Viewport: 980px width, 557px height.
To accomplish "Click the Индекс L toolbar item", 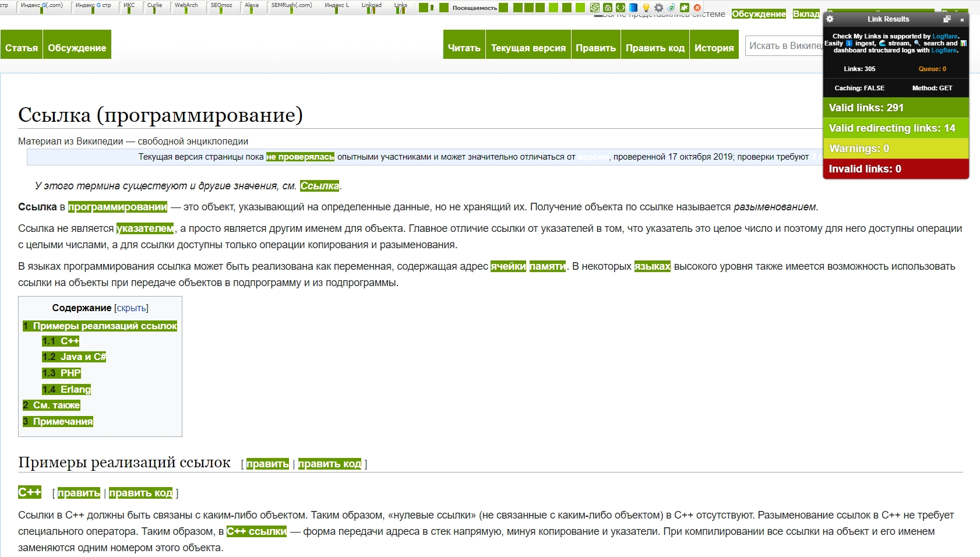I will (x=337, y=6).
